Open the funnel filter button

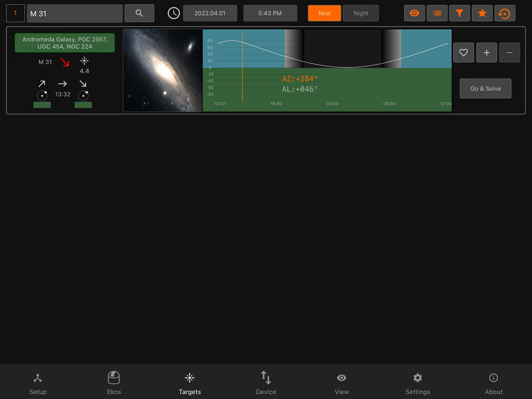coord(459,13)
